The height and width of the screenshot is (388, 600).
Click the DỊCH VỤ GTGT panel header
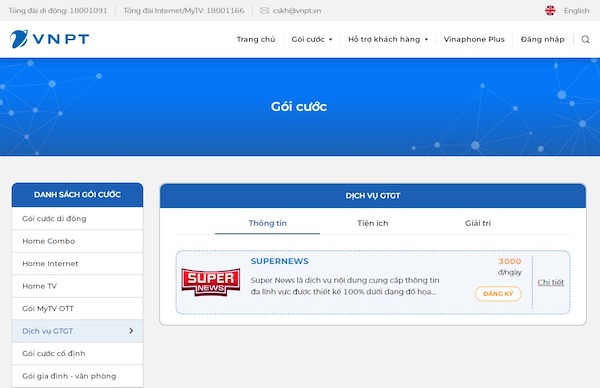coord(373,196)
